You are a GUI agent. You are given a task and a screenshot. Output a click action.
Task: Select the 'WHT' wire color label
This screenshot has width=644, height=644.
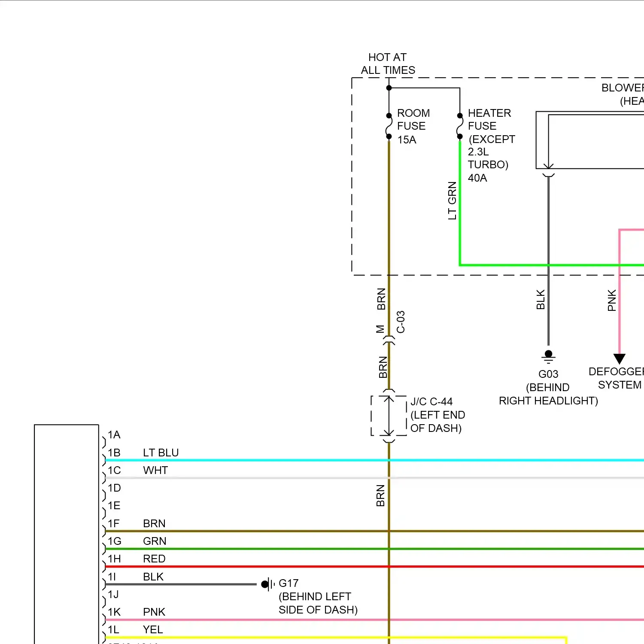pyautogui.click(x=155, y=470)
